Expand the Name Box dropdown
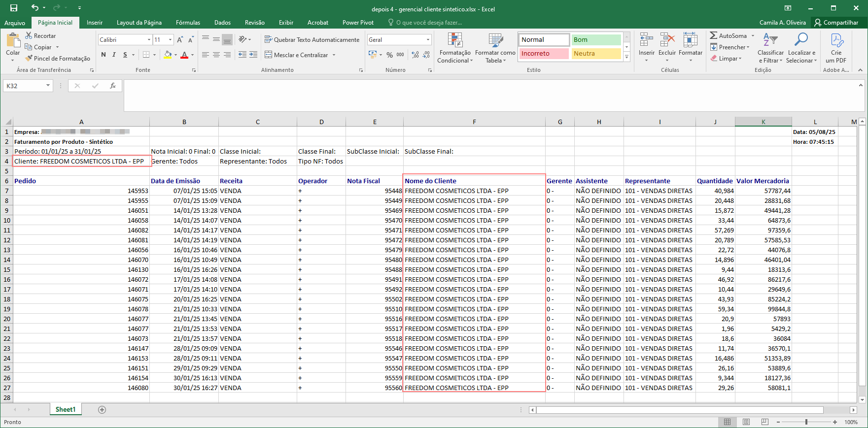This screenshot has height=428, width=868. (48, 86)
